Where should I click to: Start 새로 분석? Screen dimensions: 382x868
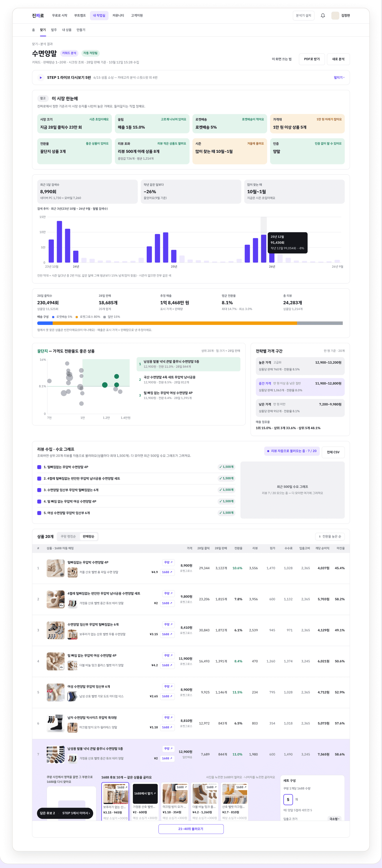[338, 59]
